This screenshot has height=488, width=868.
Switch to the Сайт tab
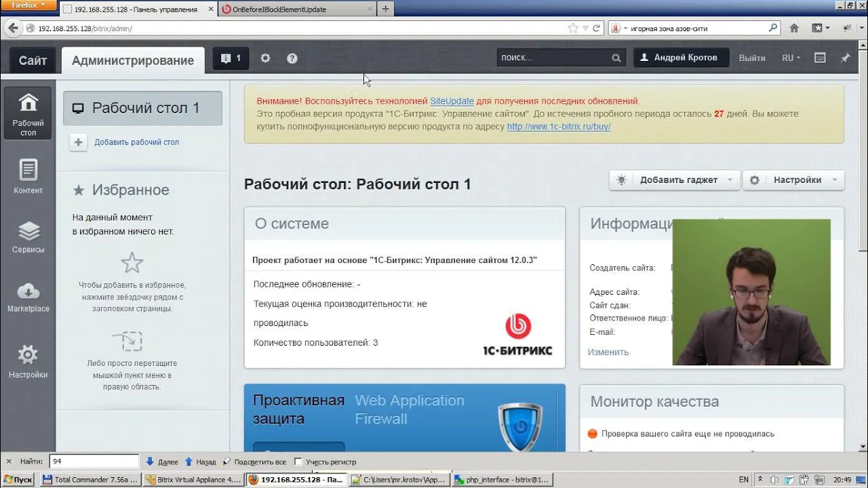pos(33,60)
